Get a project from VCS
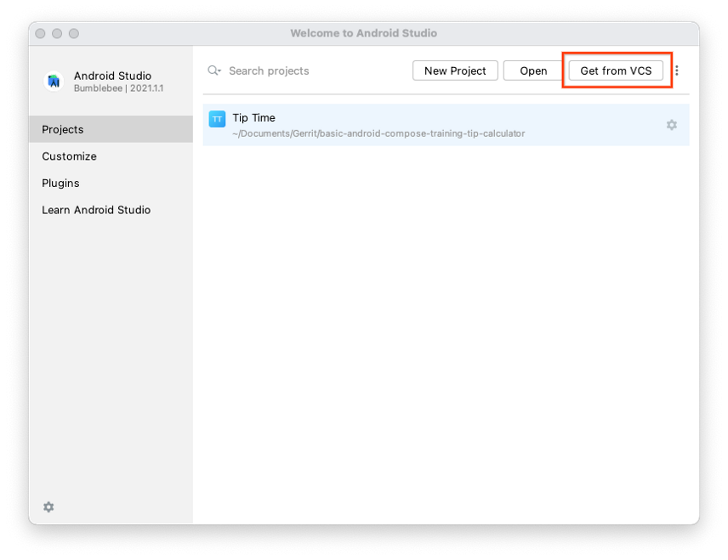 (617, 71)
